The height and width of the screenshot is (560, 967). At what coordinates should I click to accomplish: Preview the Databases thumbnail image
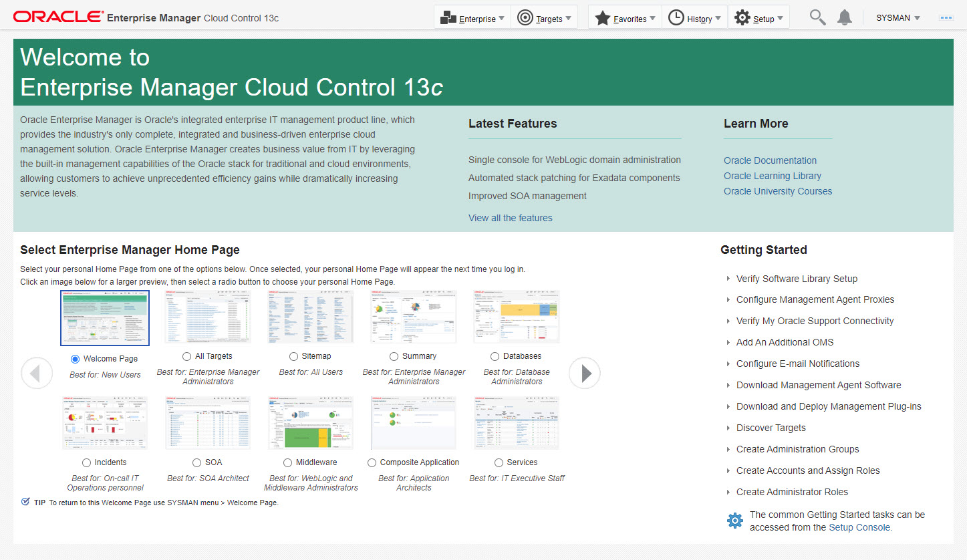(517, 317)
